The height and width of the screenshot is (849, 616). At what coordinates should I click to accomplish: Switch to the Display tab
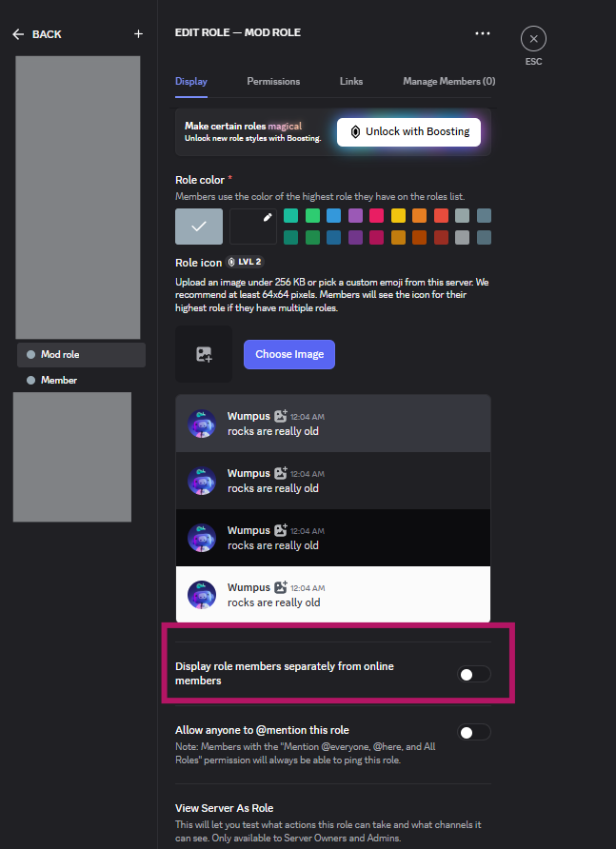point(191,81)
